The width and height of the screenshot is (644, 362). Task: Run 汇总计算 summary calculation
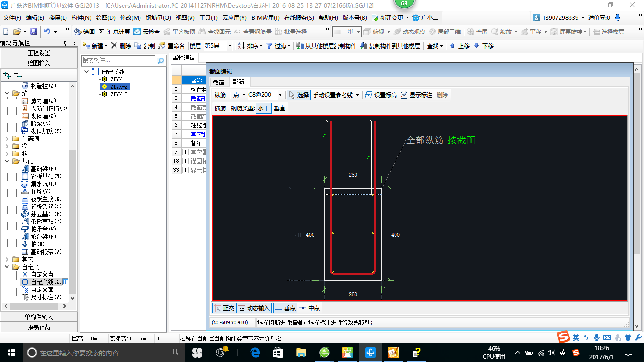[x=115, y=32]
